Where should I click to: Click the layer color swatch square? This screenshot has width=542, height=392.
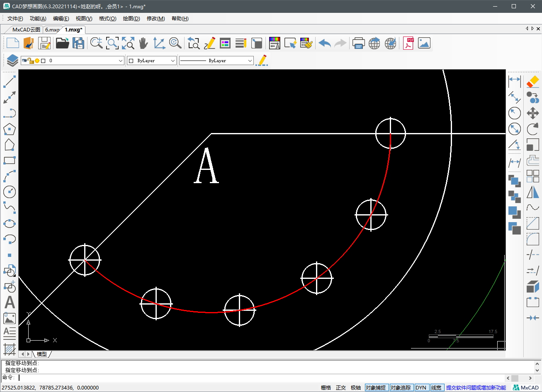click(x=43, y=61)
